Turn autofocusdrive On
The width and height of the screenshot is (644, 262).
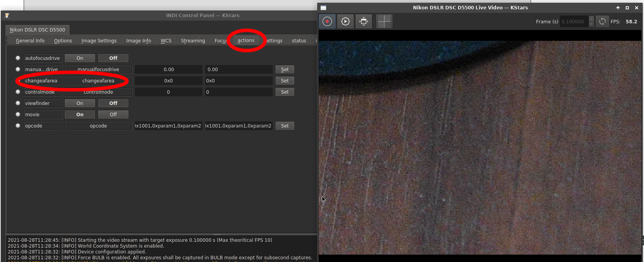80,58
